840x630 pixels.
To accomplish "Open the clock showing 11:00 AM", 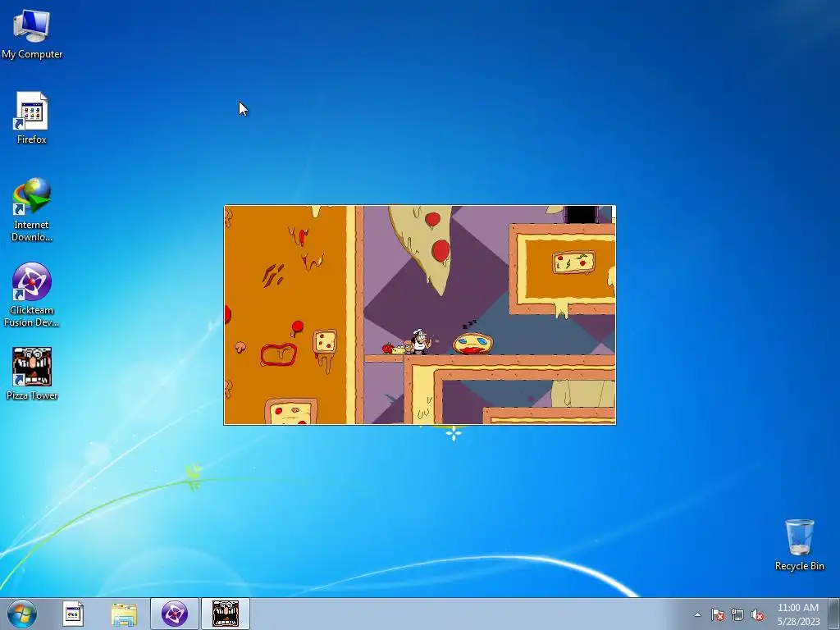I will point(798,614).
